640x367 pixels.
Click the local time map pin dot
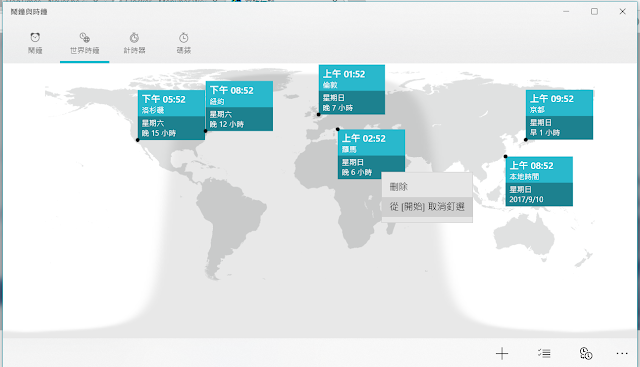pyautogui.click(x=505, y=156)
